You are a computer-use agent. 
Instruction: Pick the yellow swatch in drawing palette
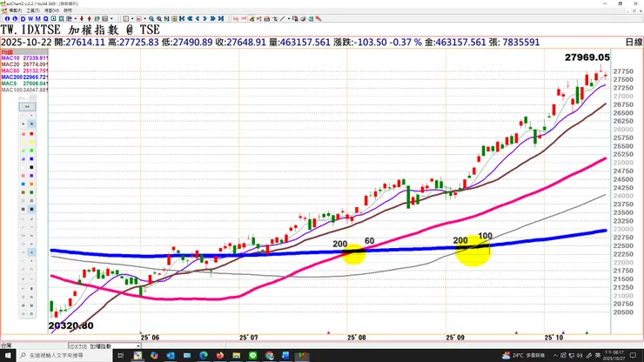31,142
